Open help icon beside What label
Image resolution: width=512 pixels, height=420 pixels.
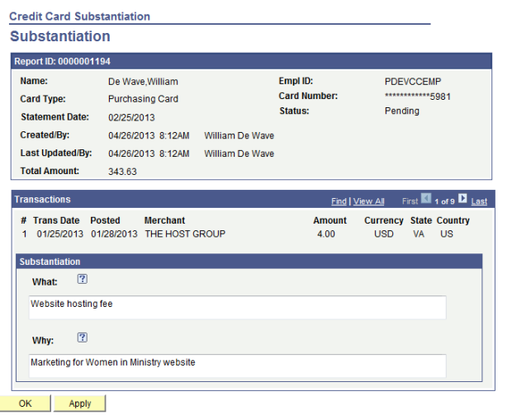coord(82,280)
